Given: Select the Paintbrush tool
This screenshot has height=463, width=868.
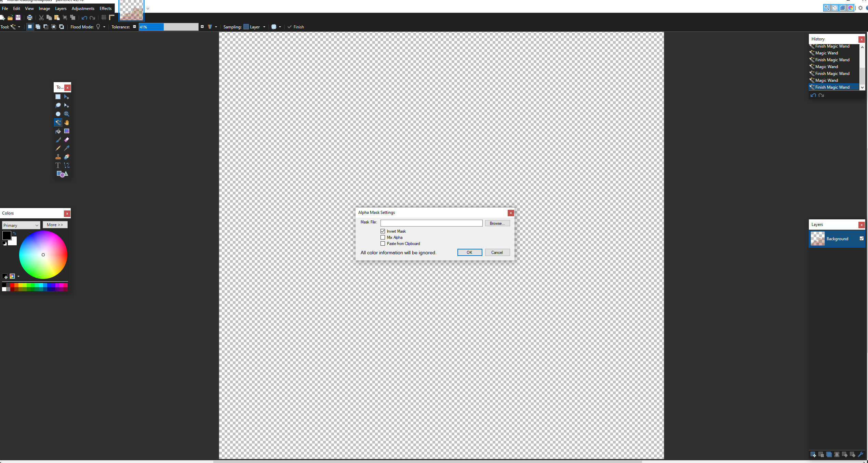Looking at the screenshot, I should point(58,140).
